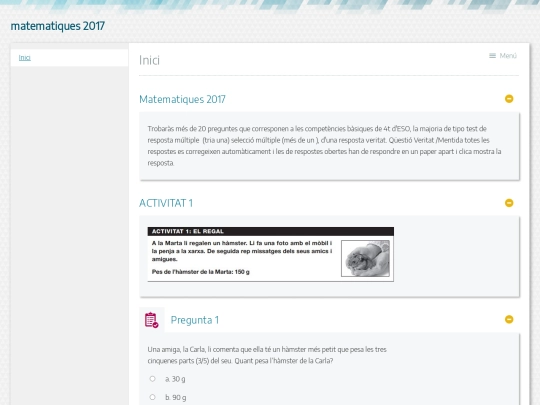Image resolution: width=540 pixels, height=405 pixels.
Task: Open the Inici link in sidebar
Action: (x=24, y=58)
